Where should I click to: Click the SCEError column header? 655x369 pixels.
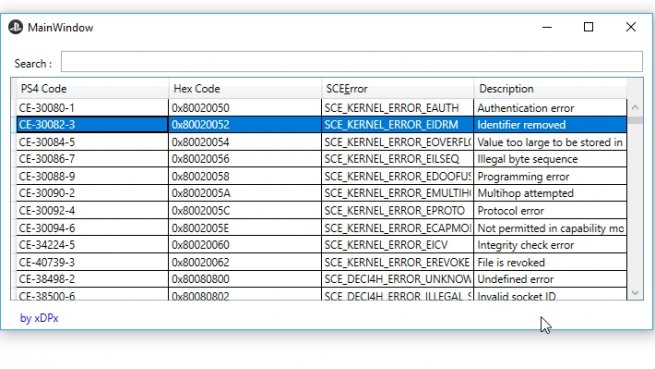[x=397, y=89]
